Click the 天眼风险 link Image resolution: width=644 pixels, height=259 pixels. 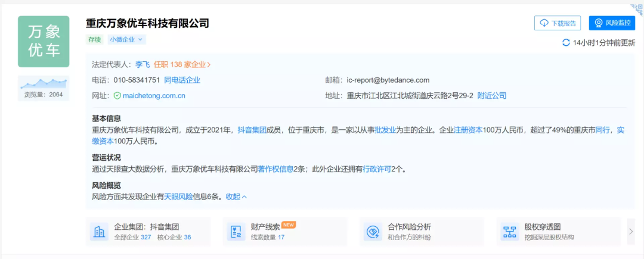[x=178, y=196]
